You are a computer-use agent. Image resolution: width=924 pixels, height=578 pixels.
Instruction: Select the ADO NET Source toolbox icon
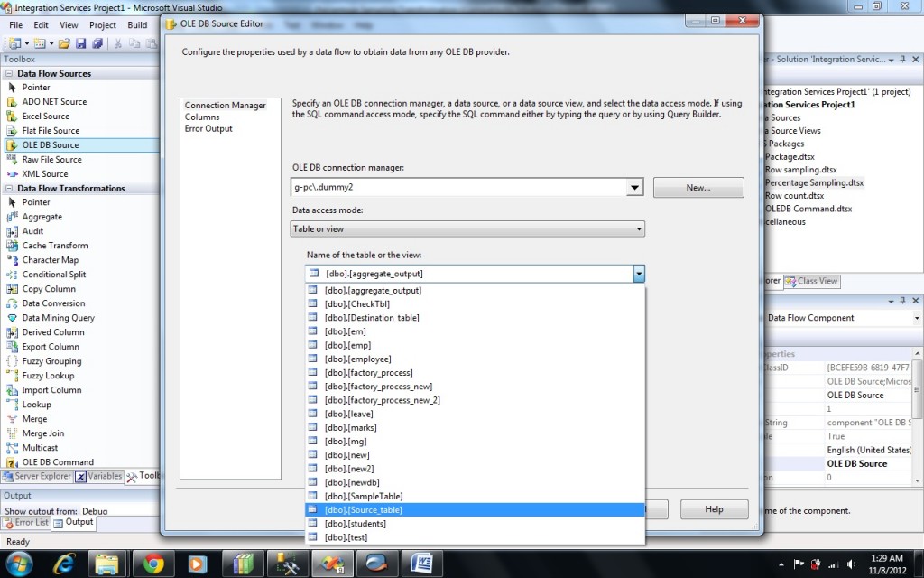point(13,102)
